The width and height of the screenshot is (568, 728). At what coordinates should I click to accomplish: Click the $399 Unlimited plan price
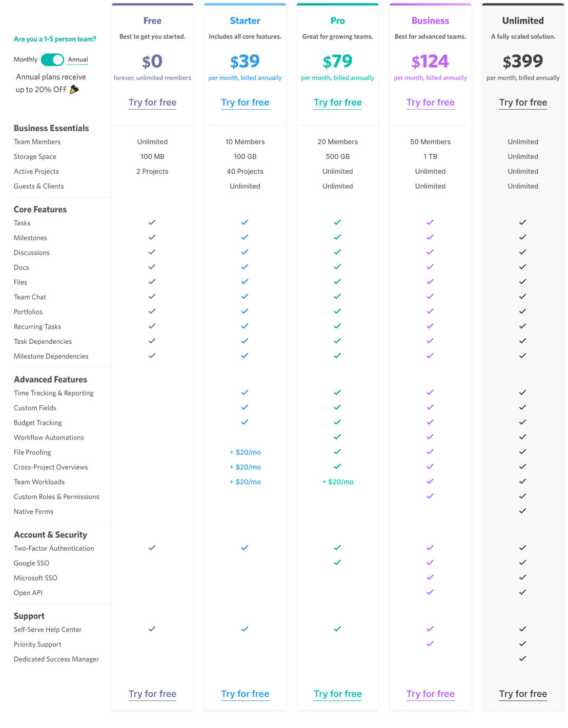[523, 61]
